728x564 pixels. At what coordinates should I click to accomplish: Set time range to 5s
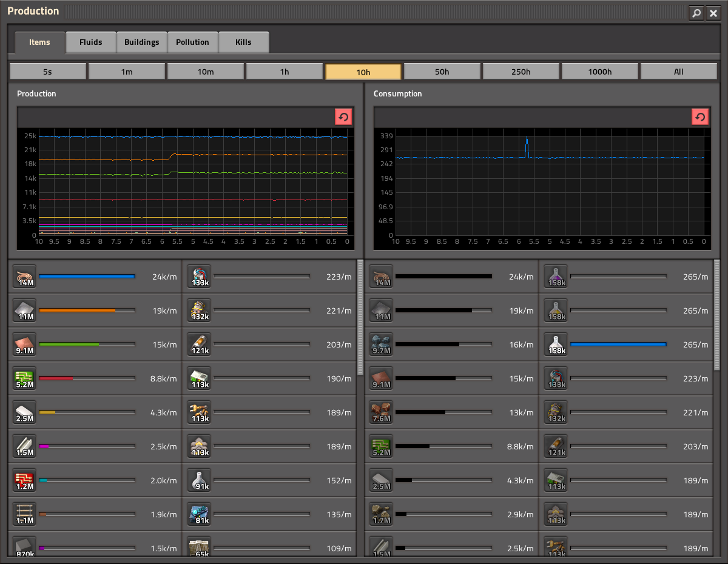tap(48, 72)
